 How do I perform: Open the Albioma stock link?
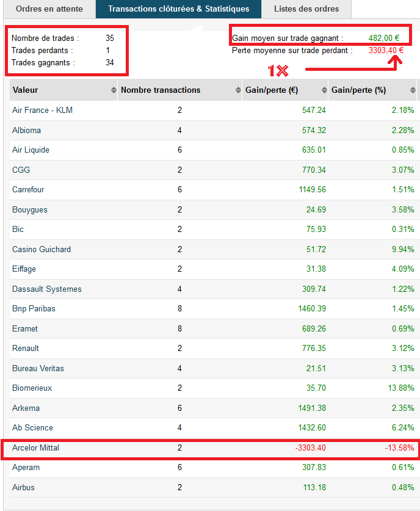click(x=26, y=131)
